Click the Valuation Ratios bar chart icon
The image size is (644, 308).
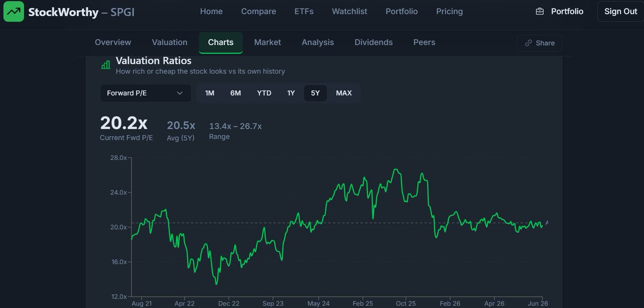point(106,65)
